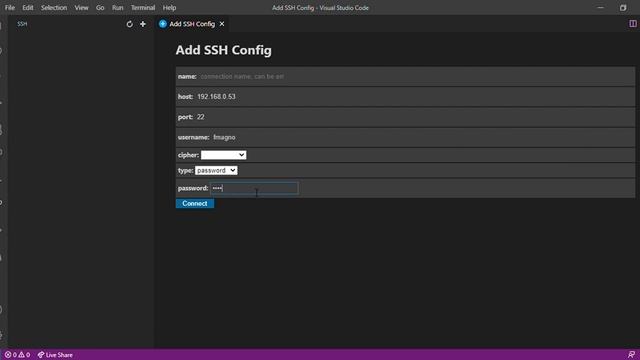Viewport: 640px width, 360px height.
Task: Open the View menu
Action: coord(81,8)
